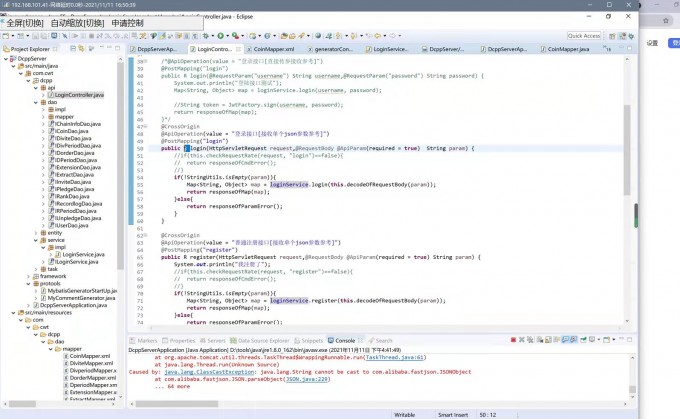Viewport: 680px width, 419px height.
Task: Fold the login method at line 47
Action: pyautogui.click(x=146, y=126)
